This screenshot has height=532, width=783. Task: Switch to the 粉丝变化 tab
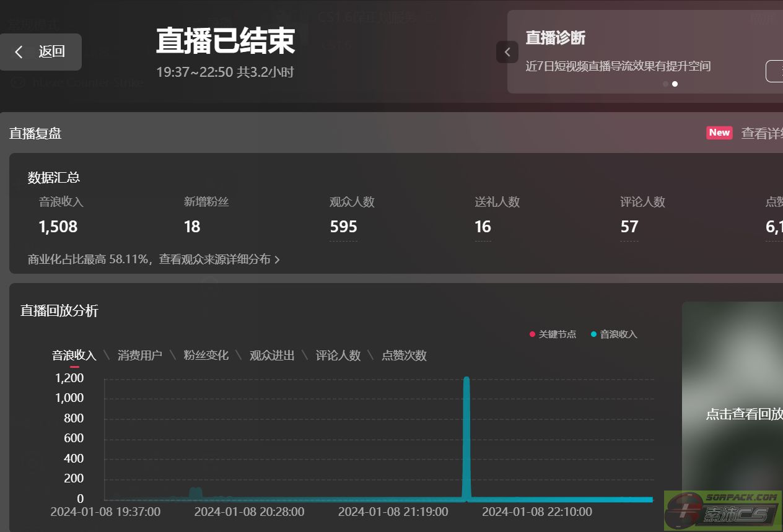coord(206,355)
